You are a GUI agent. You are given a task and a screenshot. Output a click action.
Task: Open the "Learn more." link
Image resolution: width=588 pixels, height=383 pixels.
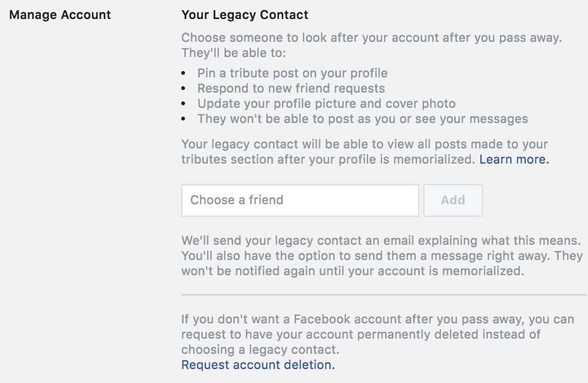point(514,160)
